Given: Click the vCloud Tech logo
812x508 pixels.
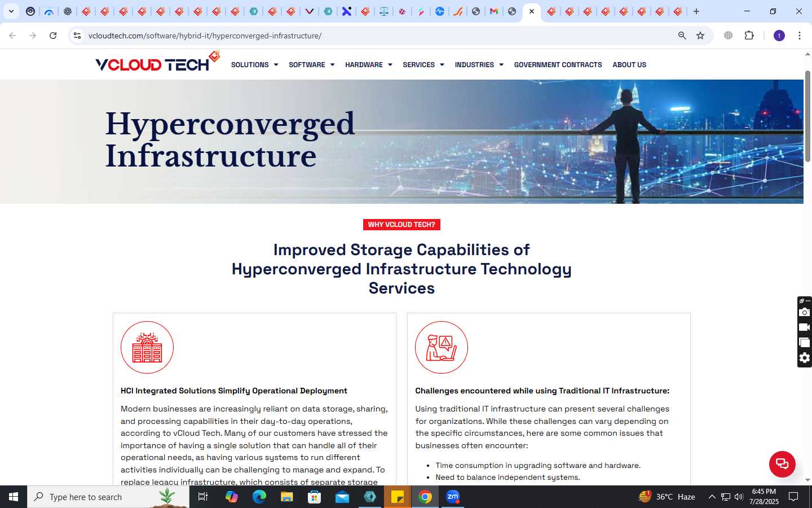Looking at the screenshot, I should click(158, 62).
